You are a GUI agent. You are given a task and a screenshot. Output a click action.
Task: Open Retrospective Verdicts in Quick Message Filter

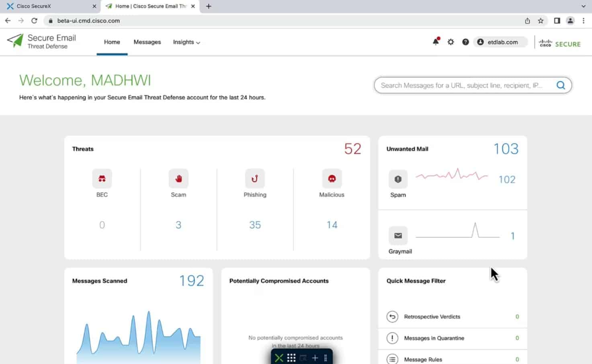coord(432,317)
